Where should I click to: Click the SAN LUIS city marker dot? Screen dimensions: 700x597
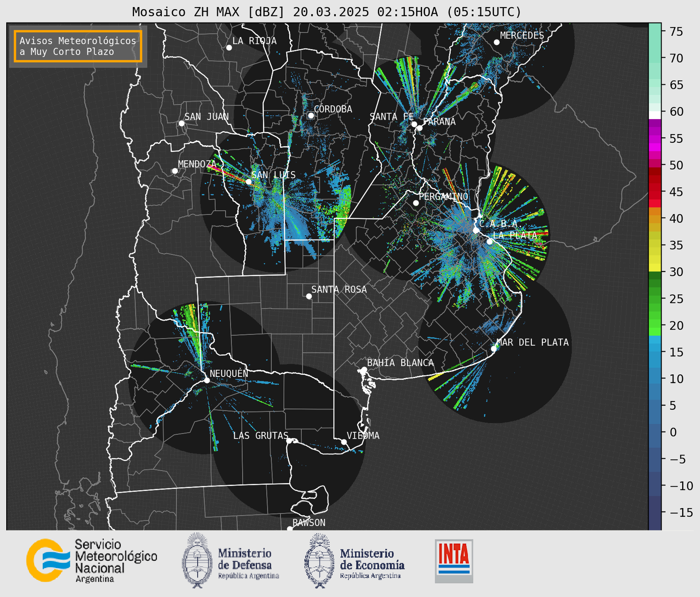click(249, 181)
